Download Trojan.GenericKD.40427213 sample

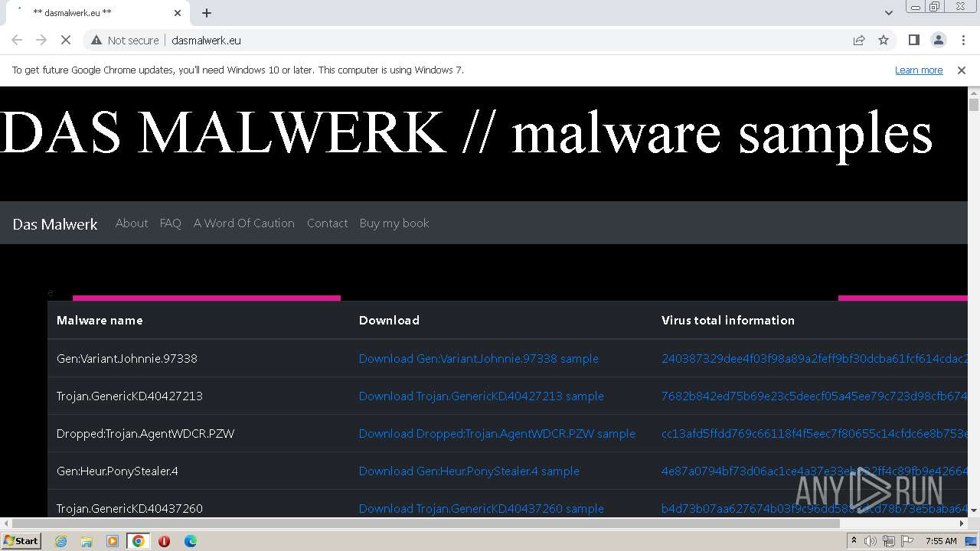[x=481, y=396]
